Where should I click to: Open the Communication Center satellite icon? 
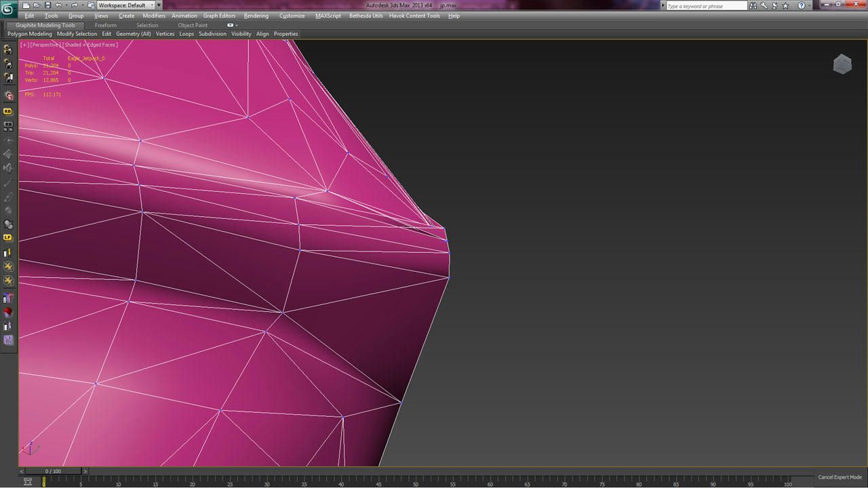[x=773, y=5]
